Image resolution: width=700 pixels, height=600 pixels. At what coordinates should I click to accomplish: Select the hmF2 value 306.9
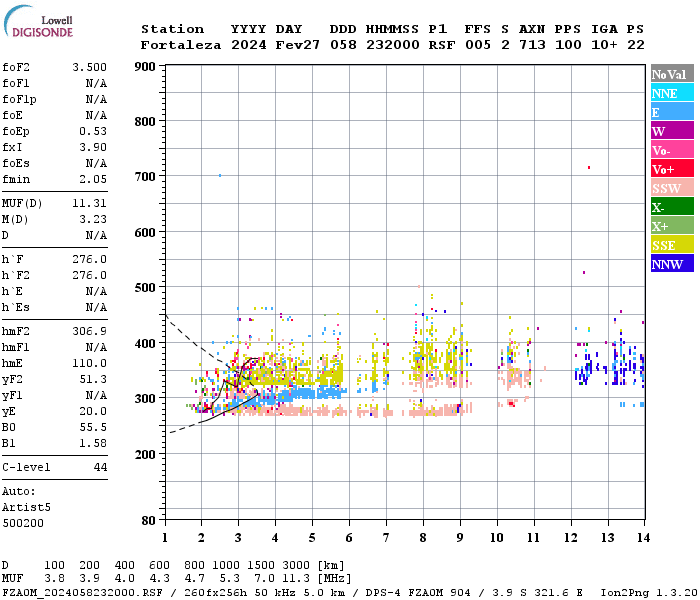[x=89, y=331]
